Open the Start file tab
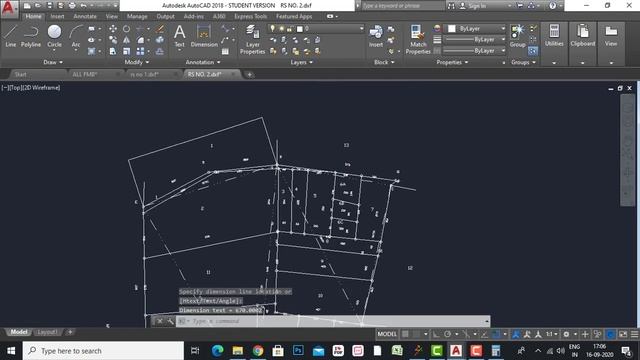Viewport: 640px width, 360px height. (x=20, y=74)
